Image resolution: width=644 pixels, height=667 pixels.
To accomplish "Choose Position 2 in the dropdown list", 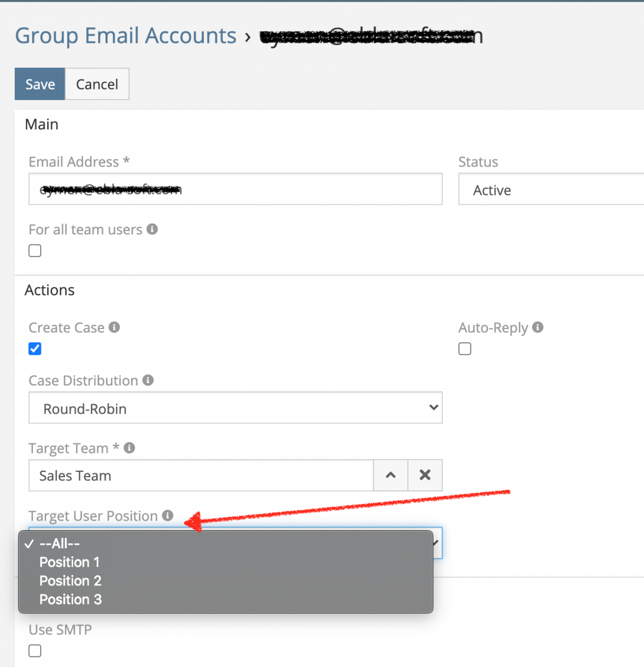I will [70, 581].
